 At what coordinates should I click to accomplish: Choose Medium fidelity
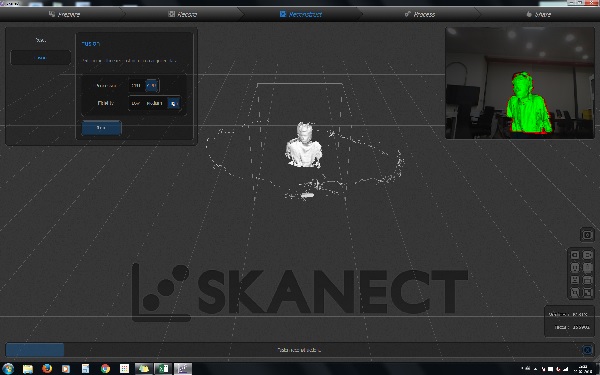coord(155,103)
